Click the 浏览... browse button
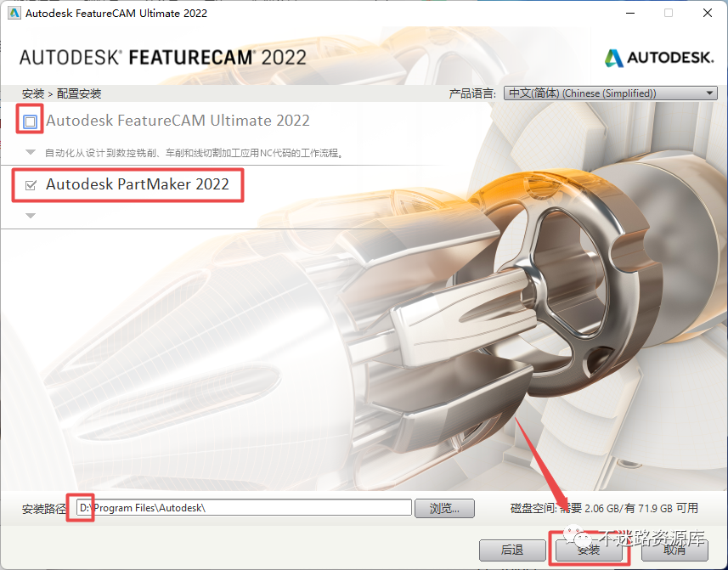 coord(444,508)
